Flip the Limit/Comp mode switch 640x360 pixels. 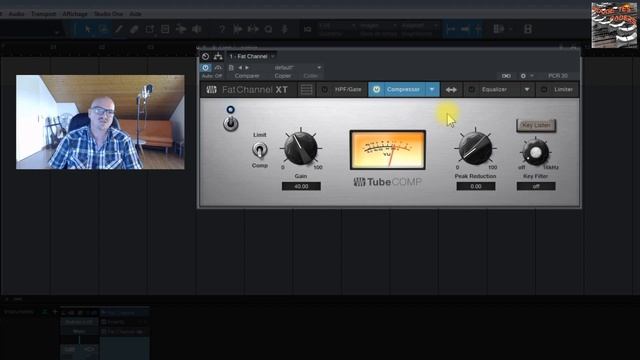[x=259, y=150]
